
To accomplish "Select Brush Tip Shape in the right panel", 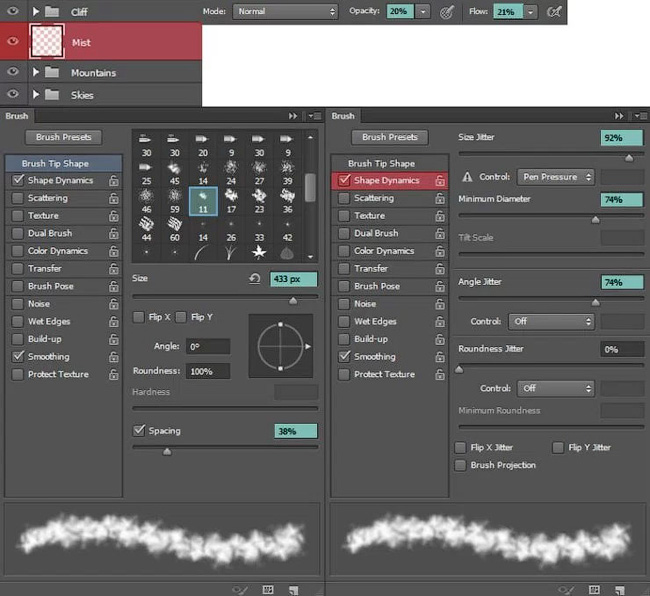I will 381,163.
